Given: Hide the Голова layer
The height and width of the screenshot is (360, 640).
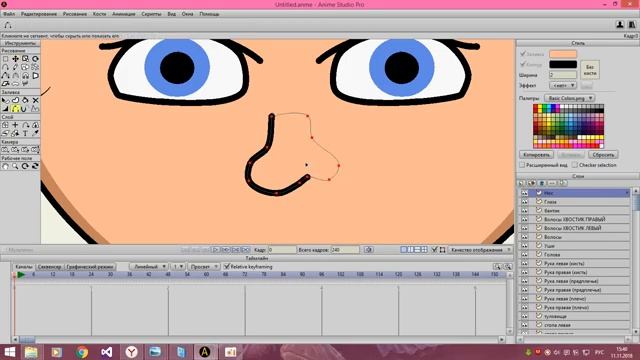Looking at the screenshot, I should click(524, 254).
